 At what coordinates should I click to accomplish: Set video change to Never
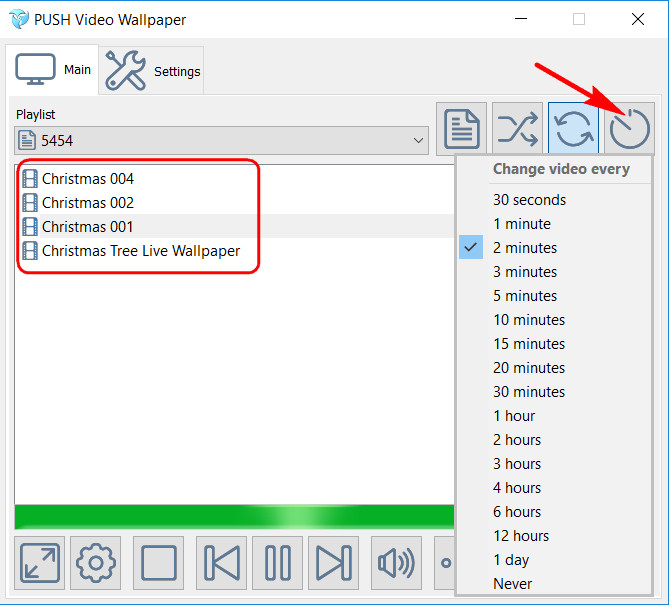click(x=512, y=584)
